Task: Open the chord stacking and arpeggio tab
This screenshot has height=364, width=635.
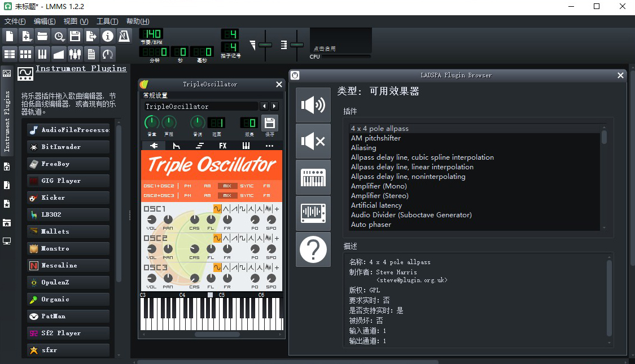Action: pyautogui.click(x=200, y=146)
